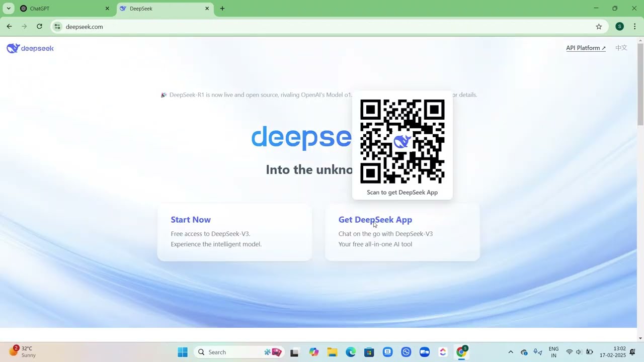Viewport: 644px width, 362px height.
Task: Open Task View in the taskbar
Action: pyautogui.click(x=294, y=352)
